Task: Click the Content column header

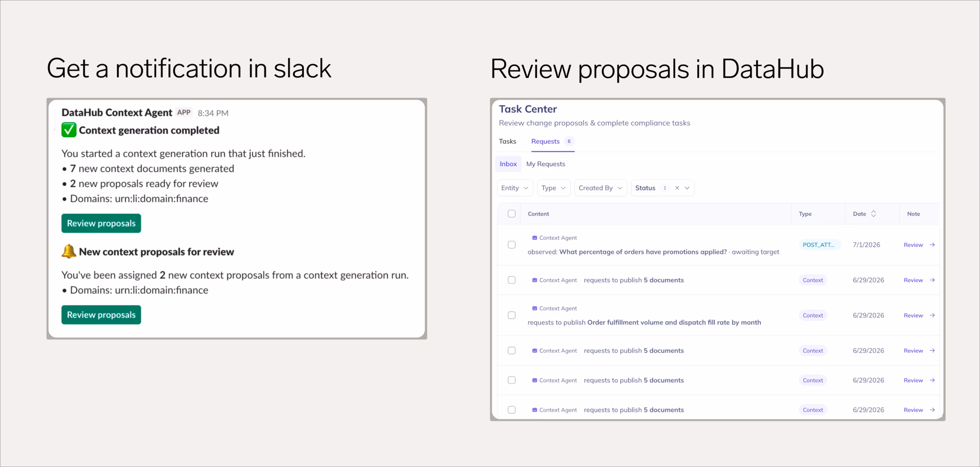Action: [x=538, y=214]
